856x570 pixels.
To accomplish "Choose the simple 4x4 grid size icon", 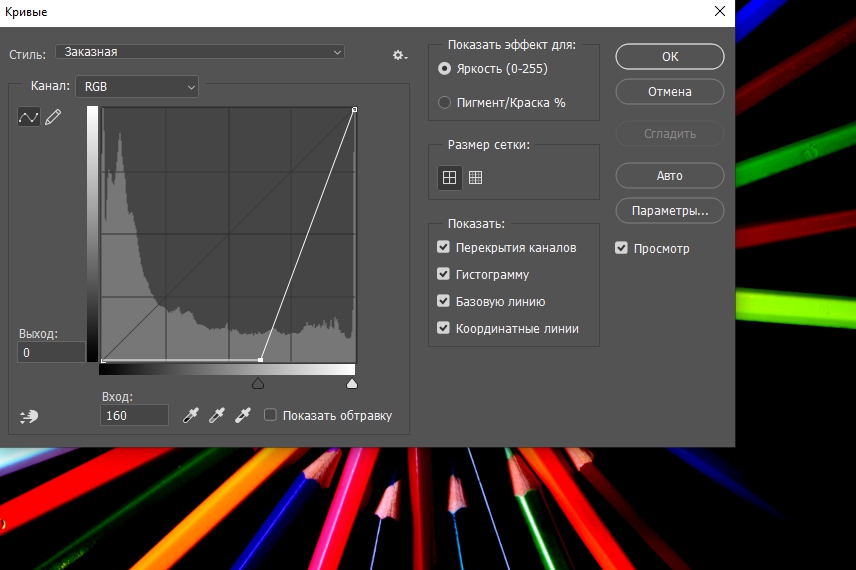I will click(449, 177).
